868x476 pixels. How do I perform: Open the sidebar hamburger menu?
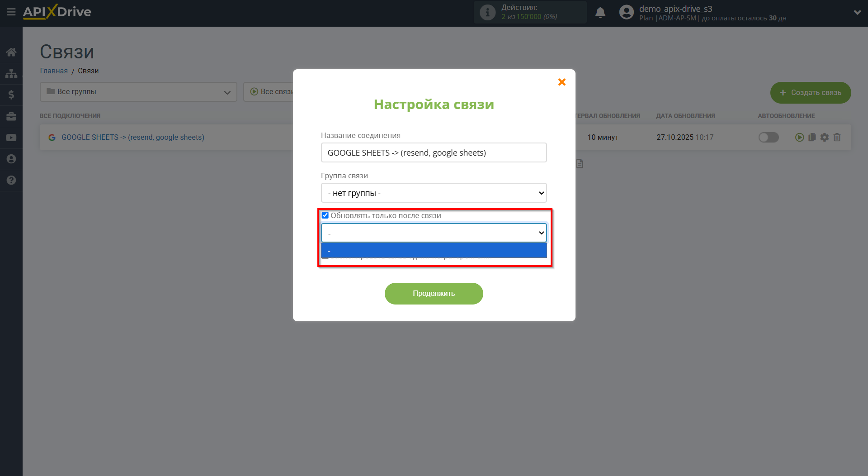pos(11,12)
